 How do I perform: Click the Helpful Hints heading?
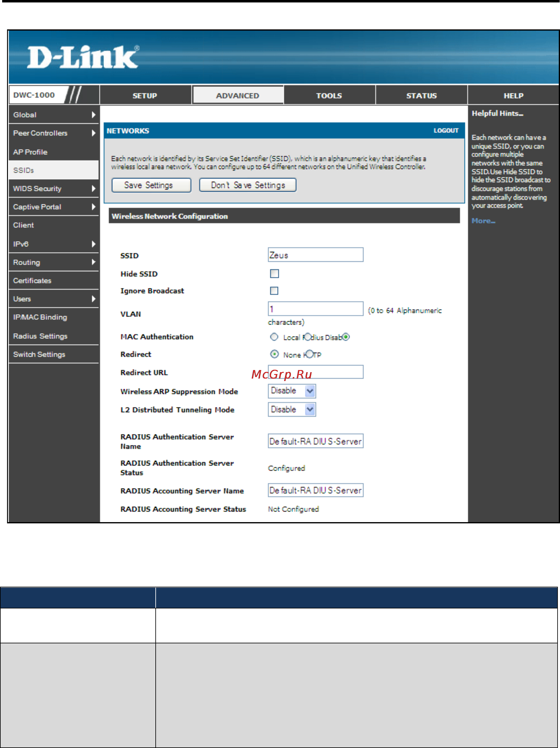(497, 114)
